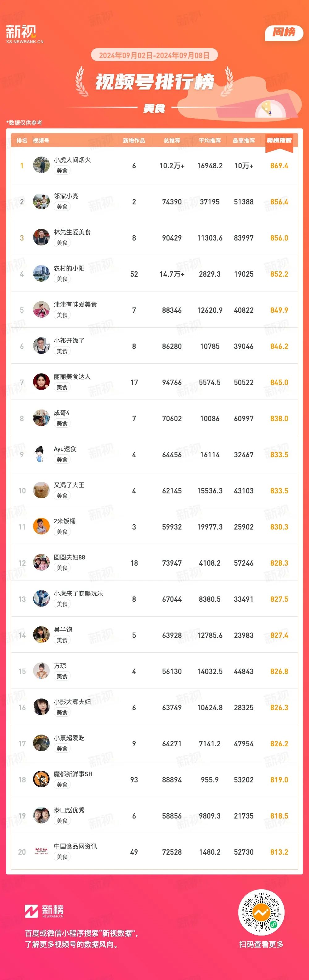
Task: Click the account name 丽丽美食达人
Action: tap(72, 377)
